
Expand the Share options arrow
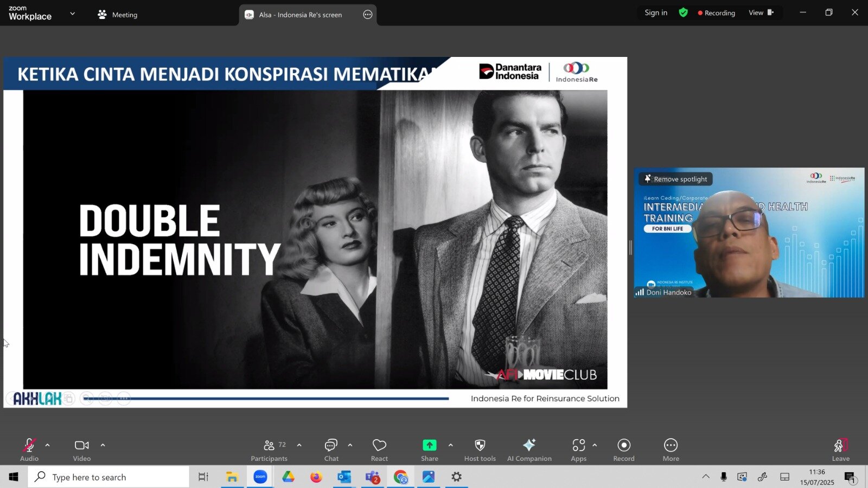tap(450, 445)
